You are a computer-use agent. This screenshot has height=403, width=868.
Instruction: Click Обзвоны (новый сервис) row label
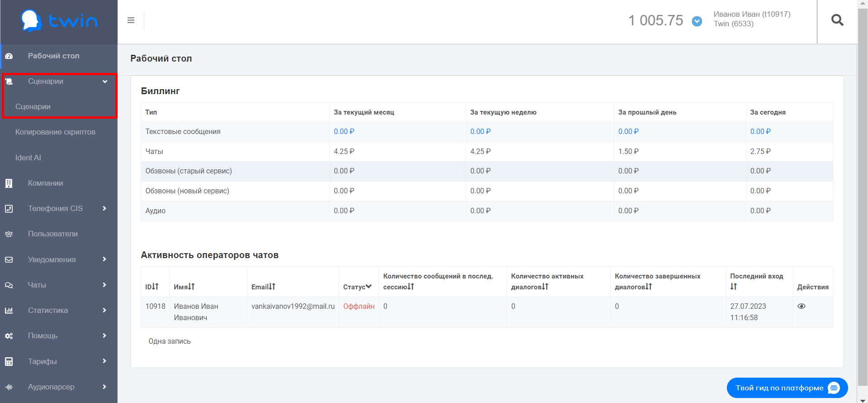[x=187, y=191]
